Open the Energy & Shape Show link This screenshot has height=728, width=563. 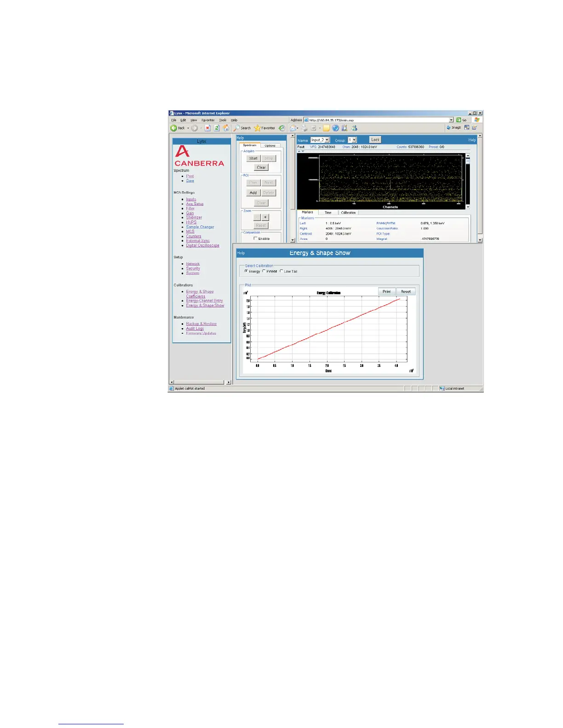click(205, 305)
